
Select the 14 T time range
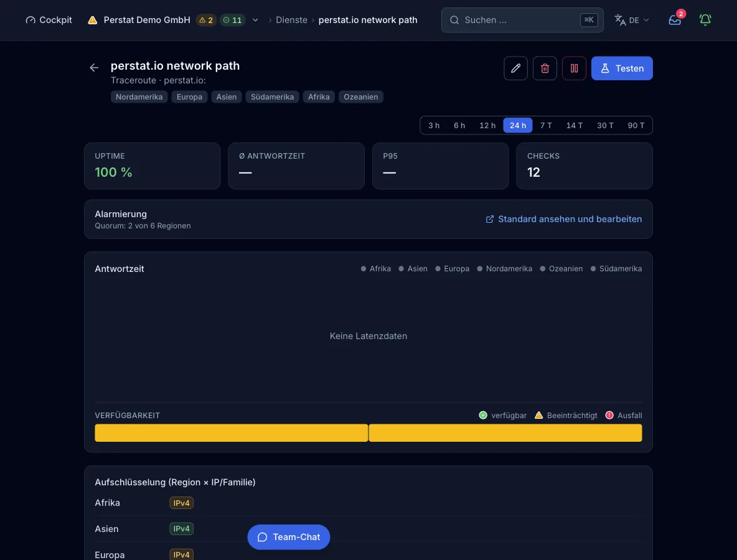click(x=575, y=126)
